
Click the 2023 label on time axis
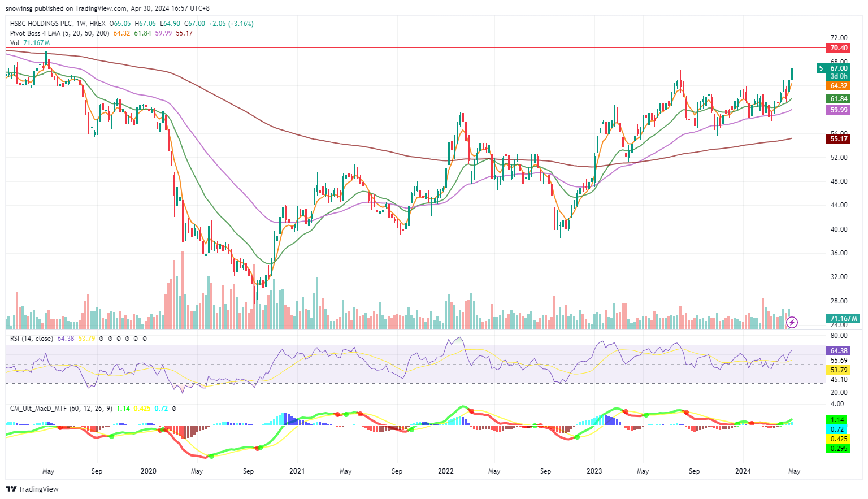pos(594,471)
